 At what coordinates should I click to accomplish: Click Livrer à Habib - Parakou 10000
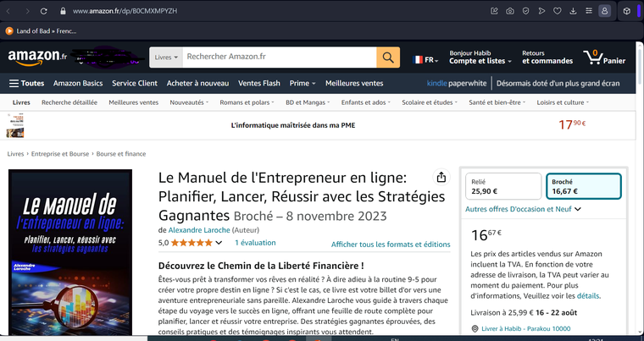pyautogui.click(x=525, y=328)
